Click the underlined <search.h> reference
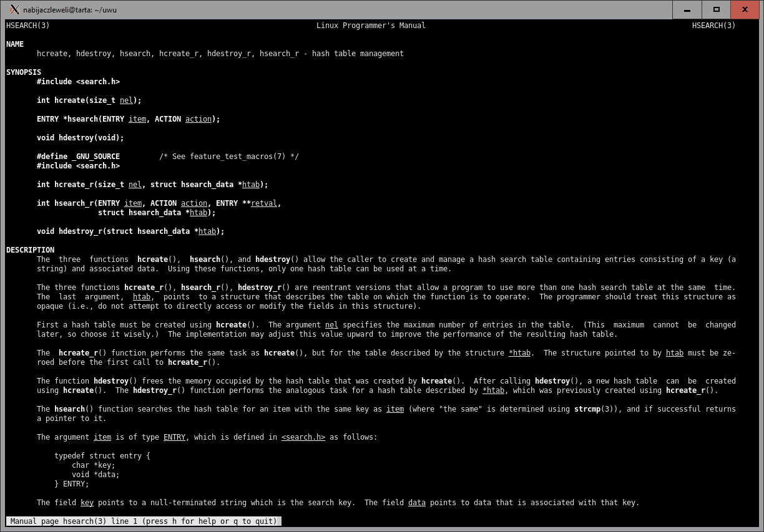Image resolution: width=764 pixels, height=532 pixels. click(303, 437)
